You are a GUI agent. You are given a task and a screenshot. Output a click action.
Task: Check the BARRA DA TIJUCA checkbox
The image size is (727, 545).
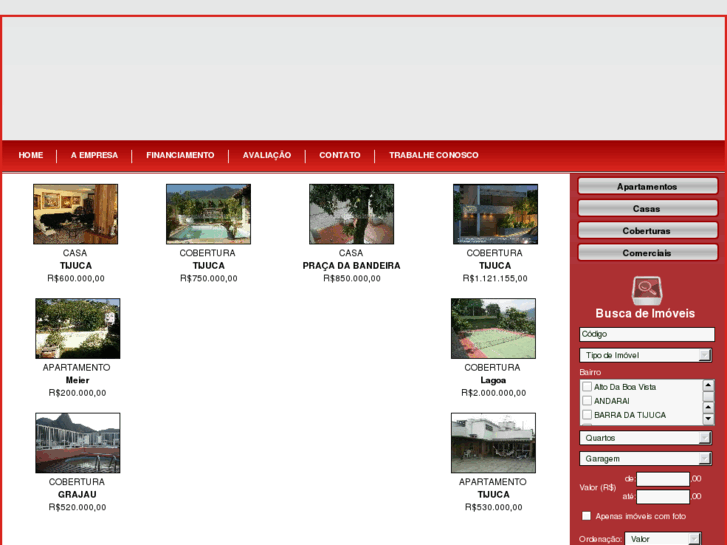point(587,414)
